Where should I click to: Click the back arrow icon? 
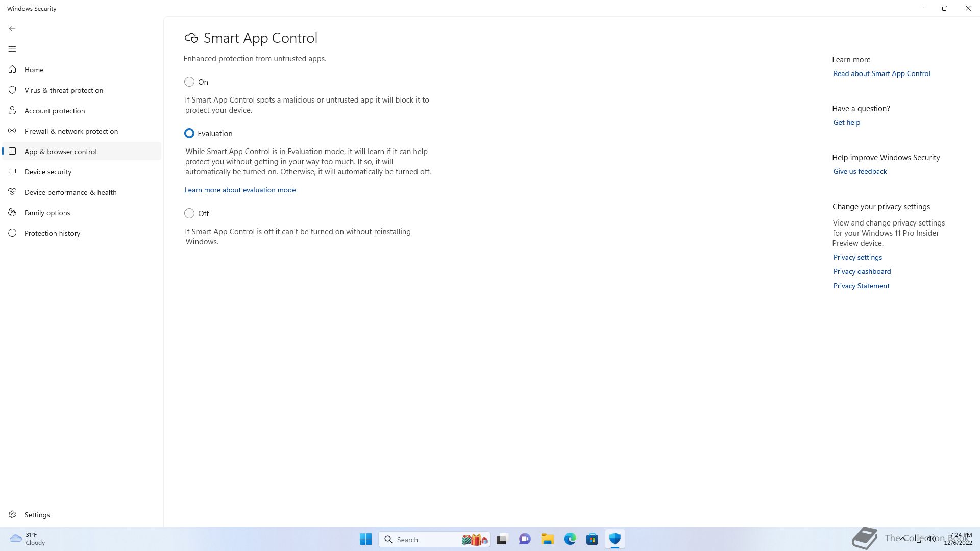(x=12, y=29)
